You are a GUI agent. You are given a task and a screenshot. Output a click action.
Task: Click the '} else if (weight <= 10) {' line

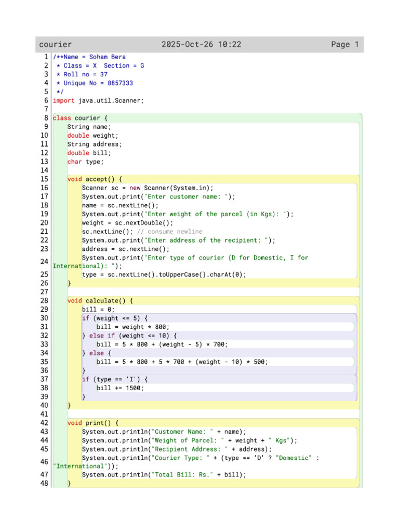[129, 336]
